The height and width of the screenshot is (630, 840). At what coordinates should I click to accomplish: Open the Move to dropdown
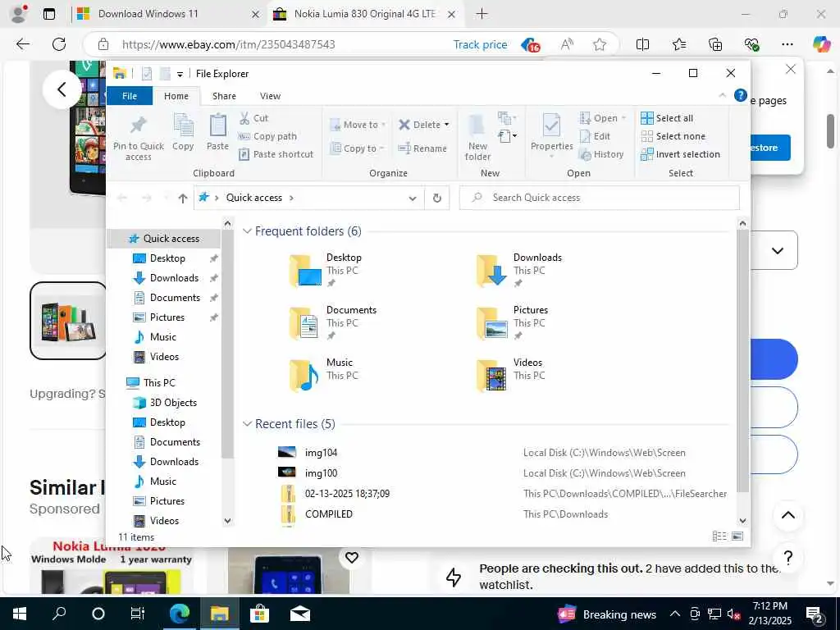tap(358, 125)
